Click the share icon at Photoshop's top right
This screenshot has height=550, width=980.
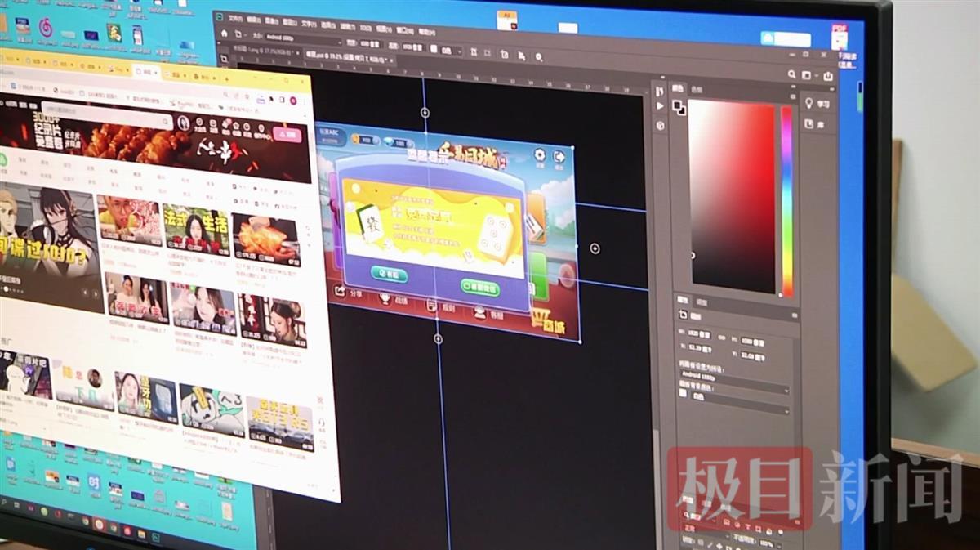pos(828,76)
